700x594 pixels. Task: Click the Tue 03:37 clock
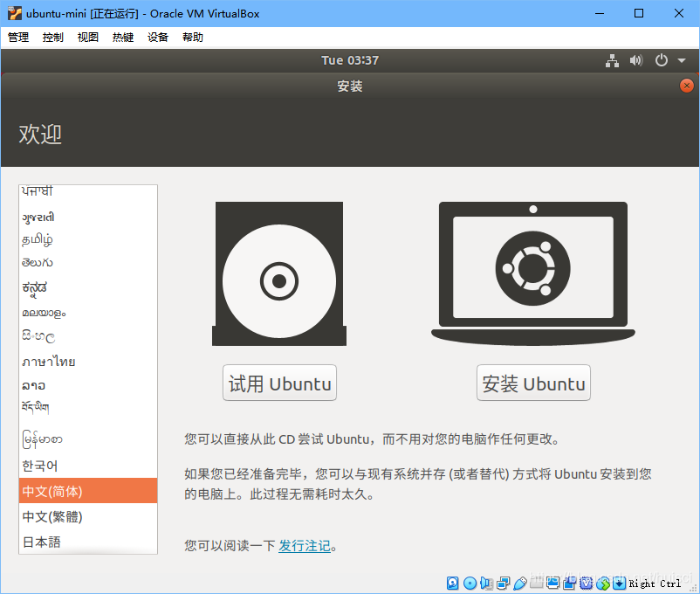350,60
